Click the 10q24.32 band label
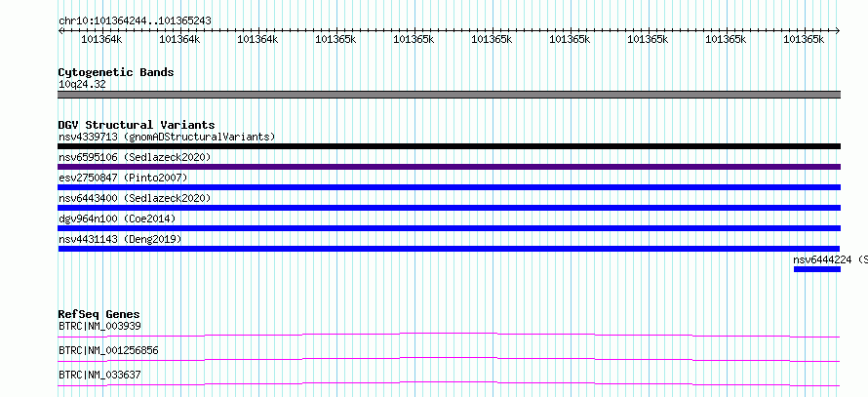The image size is (868, 397). pos(82,85)
